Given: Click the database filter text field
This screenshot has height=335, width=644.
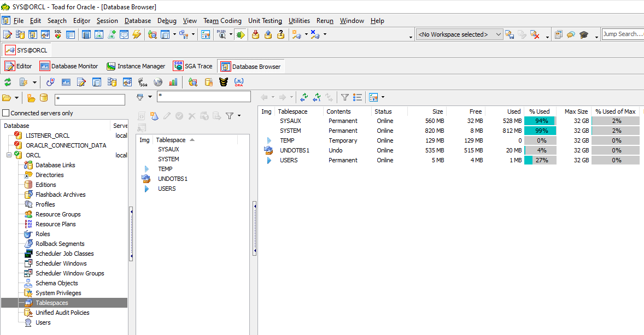Looking at the screenshot, I should [x=90, y=99].
